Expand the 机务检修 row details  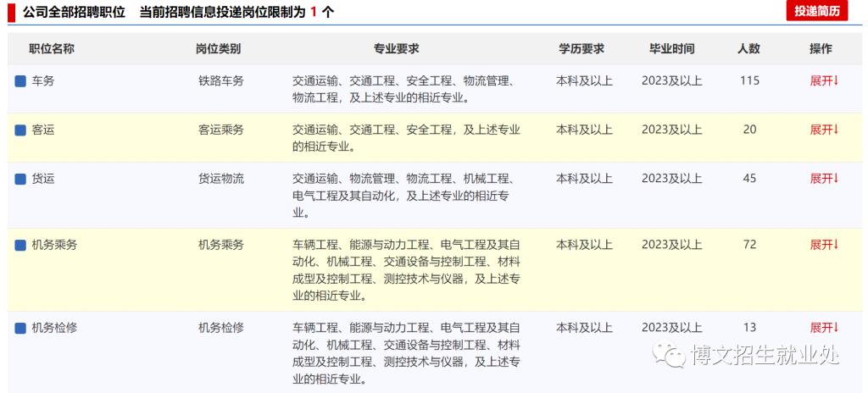coord(823,328)
